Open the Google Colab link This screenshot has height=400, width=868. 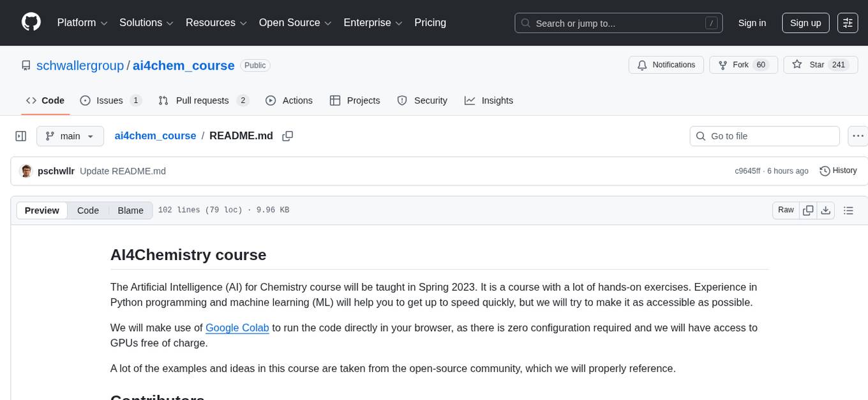coord(237,327)
